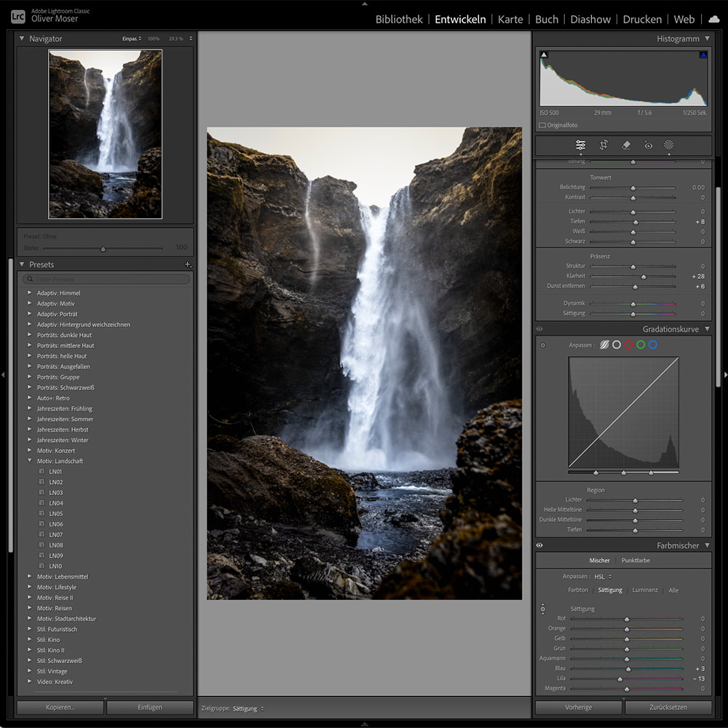Toggle shadow clipping indicator in histogram
The image size is (728, 728).
(544, 55)
